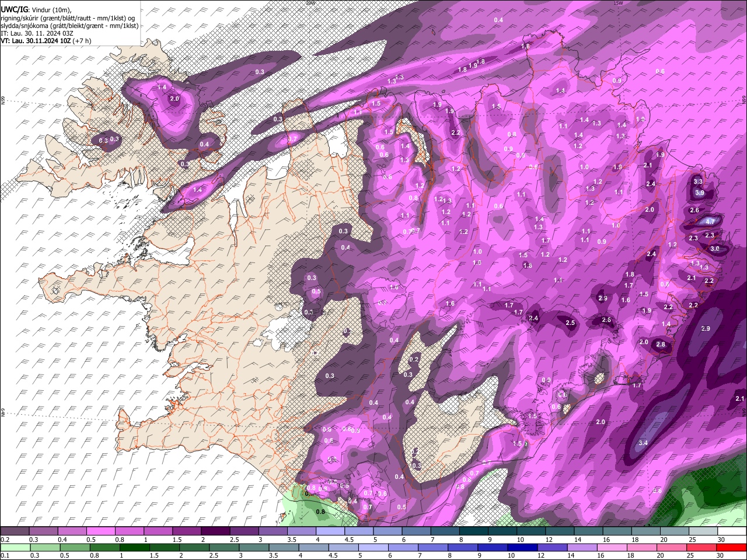747x560 pixels.
Task: Click the deep blue 10 swatch in the lower legend
Action: tap(522, 547)
